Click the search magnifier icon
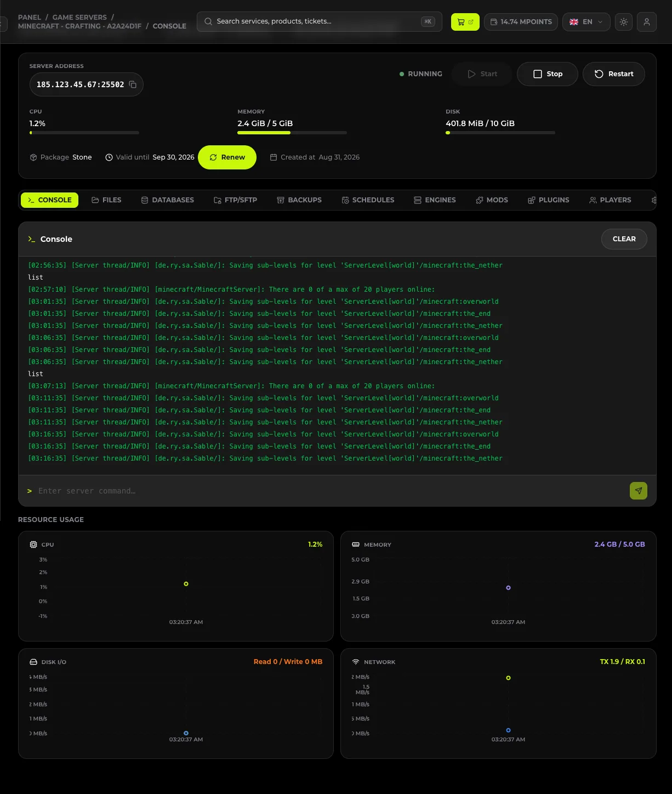This screenshot has height=794, width=672. [x=208, y=21]
